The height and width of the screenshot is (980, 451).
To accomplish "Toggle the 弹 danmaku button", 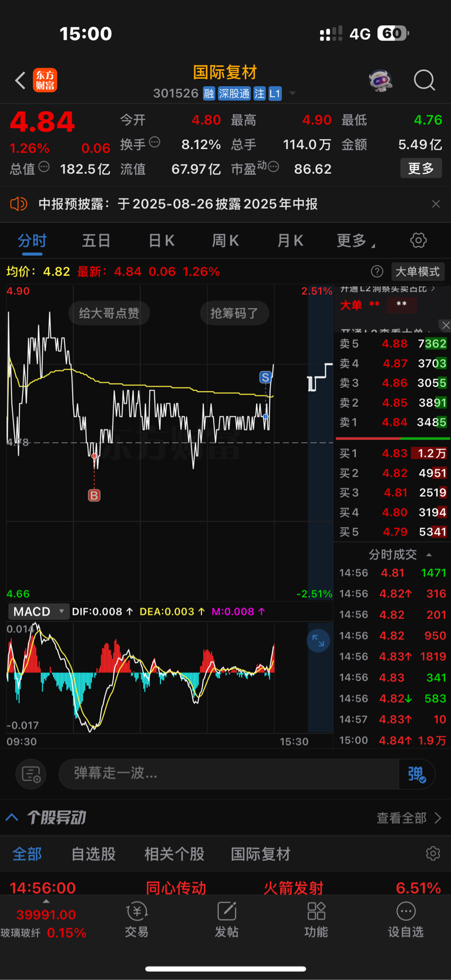I will click(x=417, y=774).
